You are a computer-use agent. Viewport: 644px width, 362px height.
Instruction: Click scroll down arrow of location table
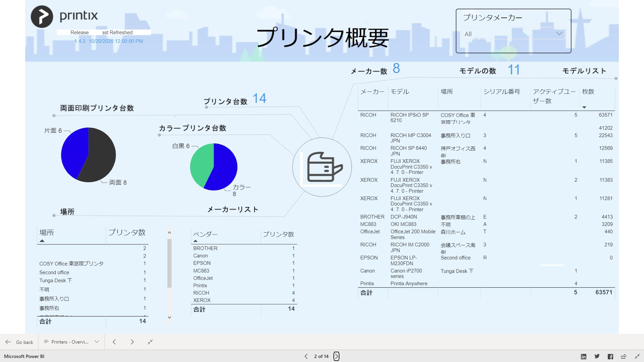click(169, 317)
